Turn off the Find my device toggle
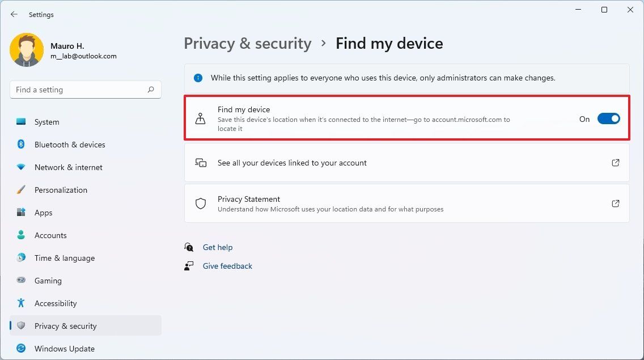The image size is (644, 360). point(609,118)
